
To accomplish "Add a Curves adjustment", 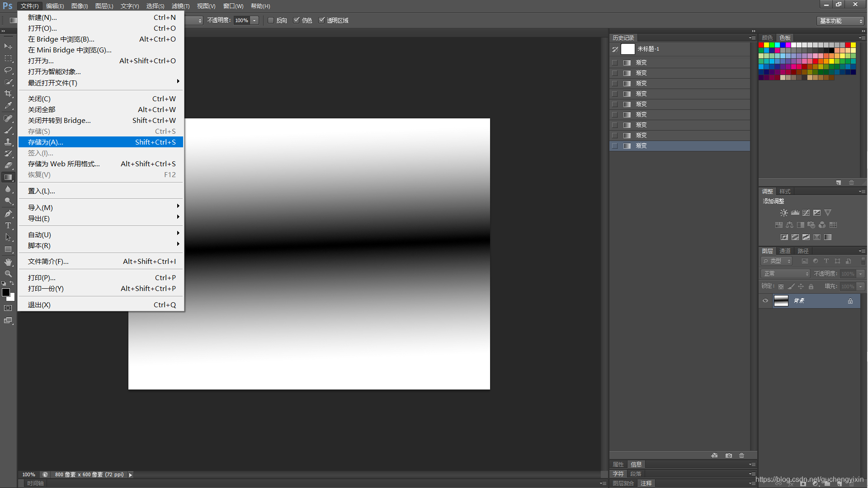I will (x=806, y=212).
